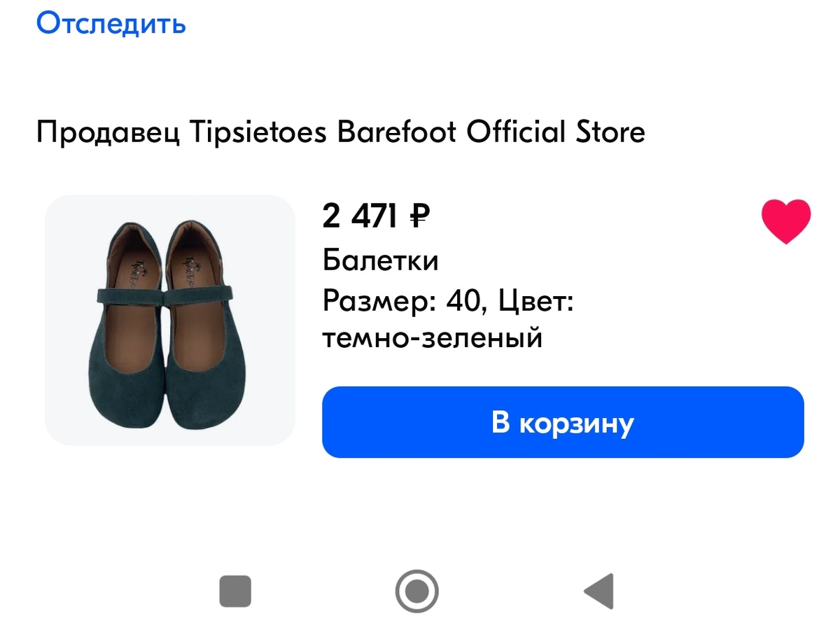Expand product details via Балетки label
The width and height of the screenshot is (840, 644).
[381, 260]
